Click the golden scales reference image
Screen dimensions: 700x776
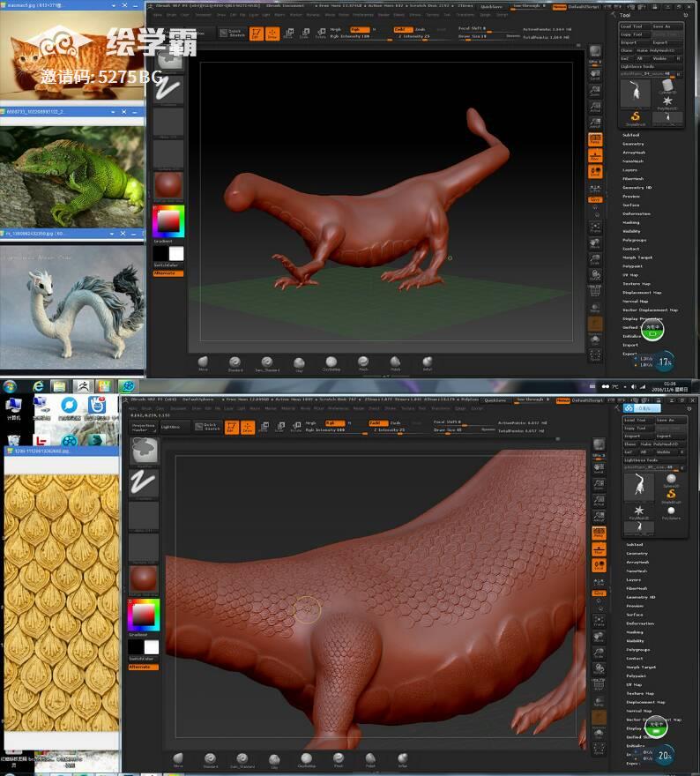tap(62, 603)
